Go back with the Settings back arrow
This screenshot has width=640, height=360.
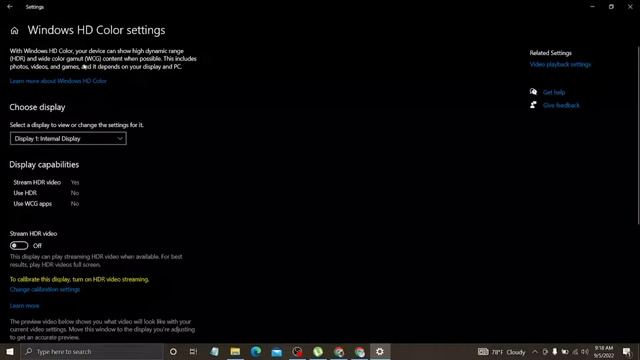click(10, 7)
